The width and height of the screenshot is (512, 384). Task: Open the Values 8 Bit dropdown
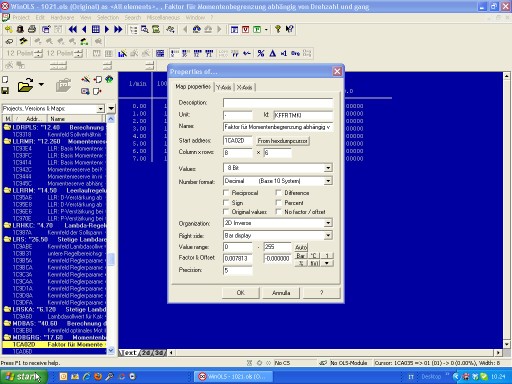(328, 168)
